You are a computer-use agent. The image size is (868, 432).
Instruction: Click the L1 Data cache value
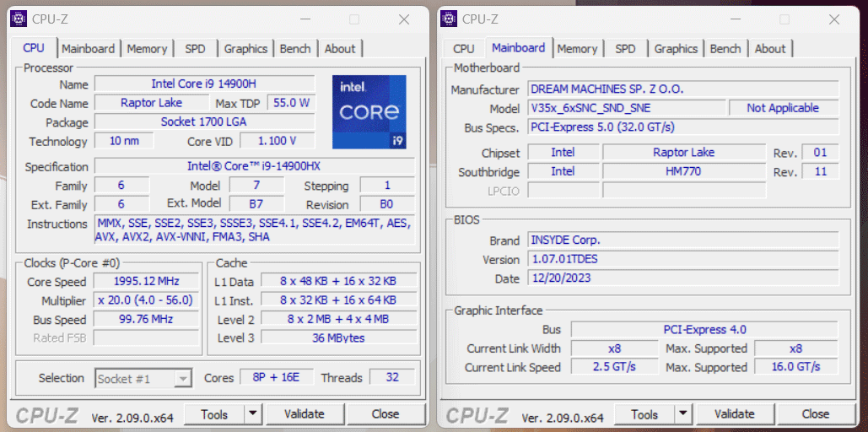pyautogui.click(x=339, y=281)
